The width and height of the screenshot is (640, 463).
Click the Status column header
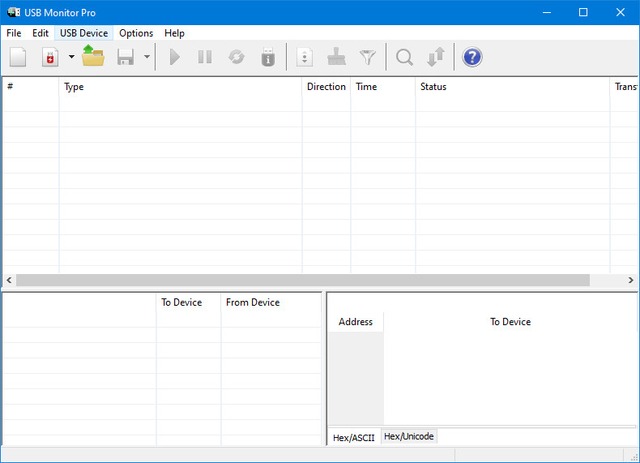[433, 87]
